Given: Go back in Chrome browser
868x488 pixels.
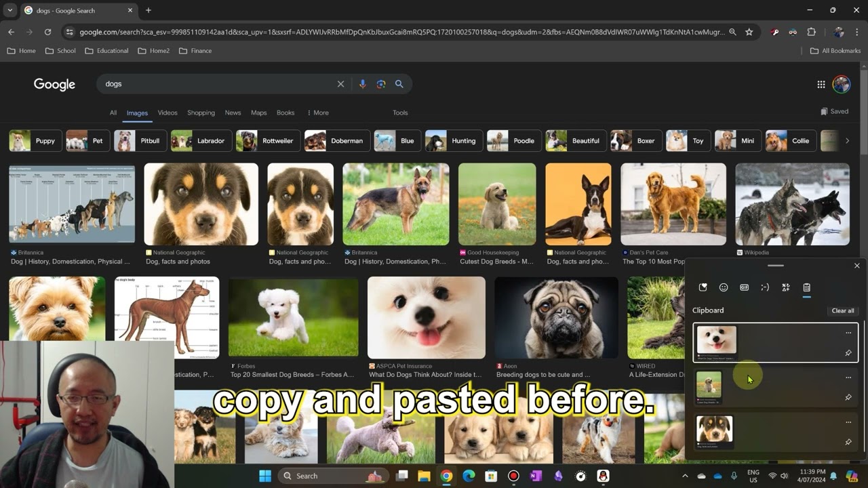Looking at the screenshot, I should tap(11, 32).
